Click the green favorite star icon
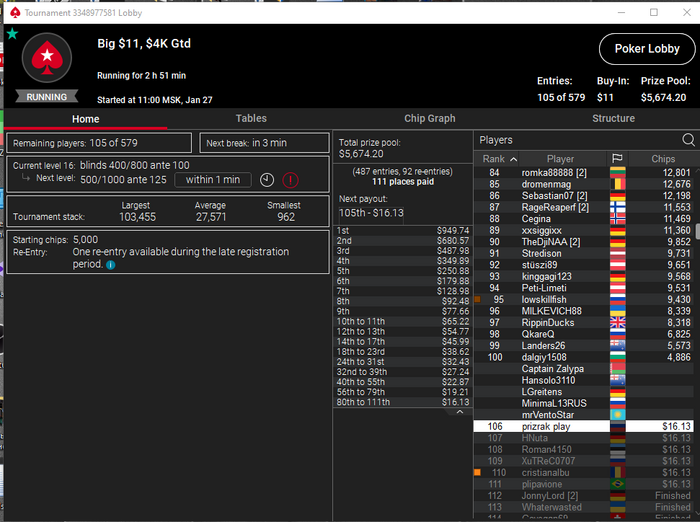 [12, 33]
